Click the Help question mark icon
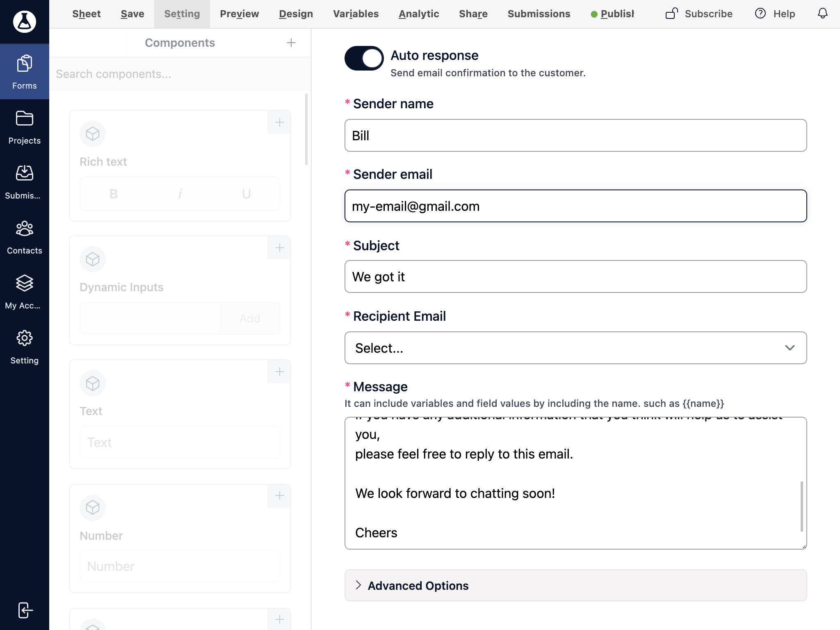The width and height of the screenshot is (840, 630). point(760,14)
